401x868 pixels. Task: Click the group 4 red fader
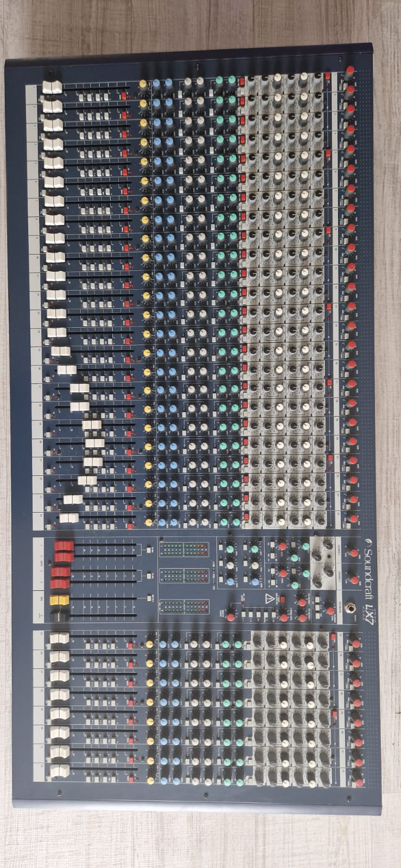click(x=60, y=583)
